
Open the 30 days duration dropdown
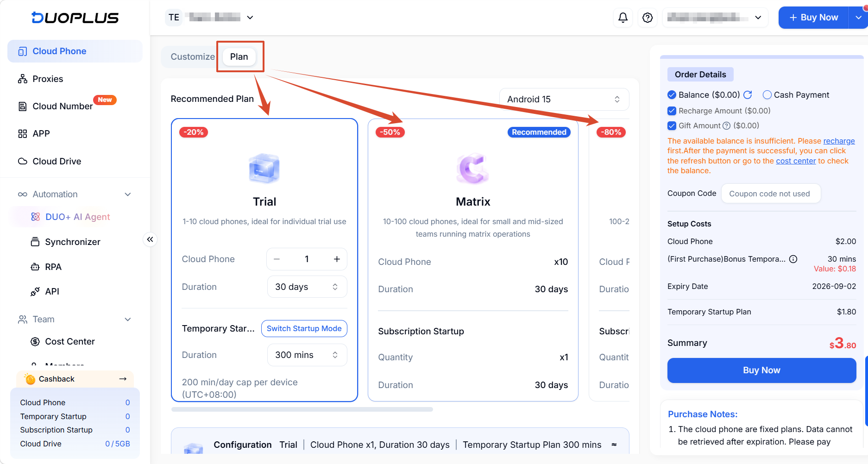[x=307, y=287]
